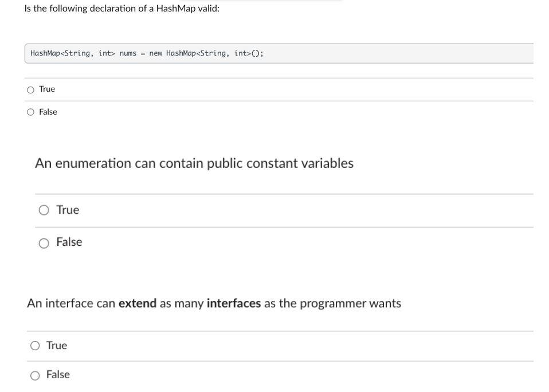Mark True radio for interface extend question

[35, 346]
